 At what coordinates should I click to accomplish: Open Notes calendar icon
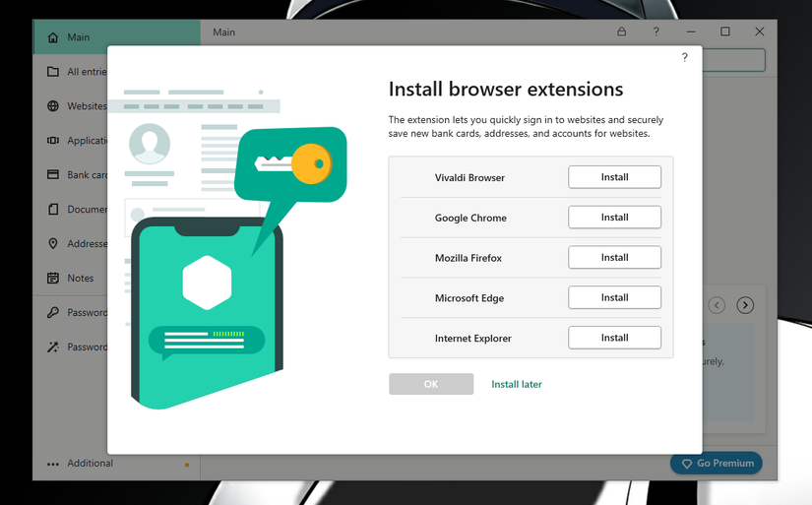(x=53, y=279)
